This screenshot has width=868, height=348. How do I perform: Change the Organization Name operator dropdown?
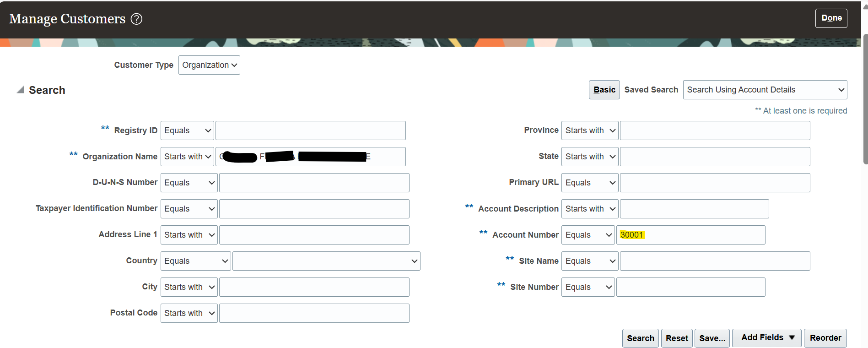click(187, 157)
